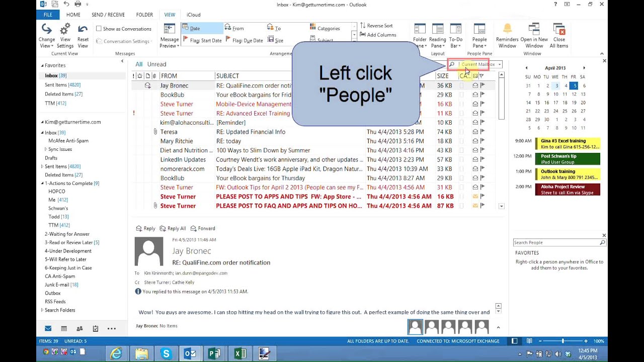This screenshot has width=644, height=362.
Task: Arrange by Flag: Due Date
Action: click(244, 40)
